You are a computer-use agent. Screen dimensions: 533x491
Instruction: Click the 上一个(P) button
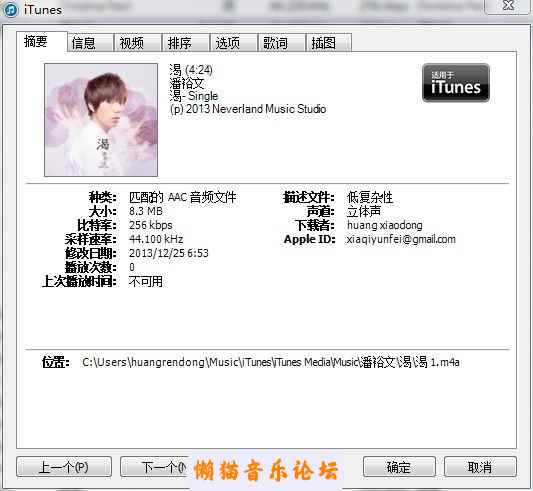[64, 467]
